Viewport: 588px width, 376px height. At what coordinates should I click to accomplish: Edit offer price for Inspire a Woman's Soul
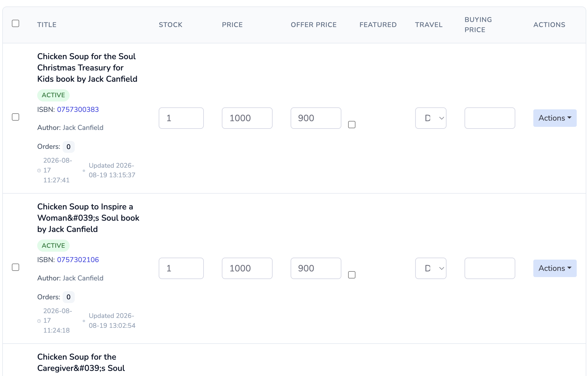(x=316, y=268)
